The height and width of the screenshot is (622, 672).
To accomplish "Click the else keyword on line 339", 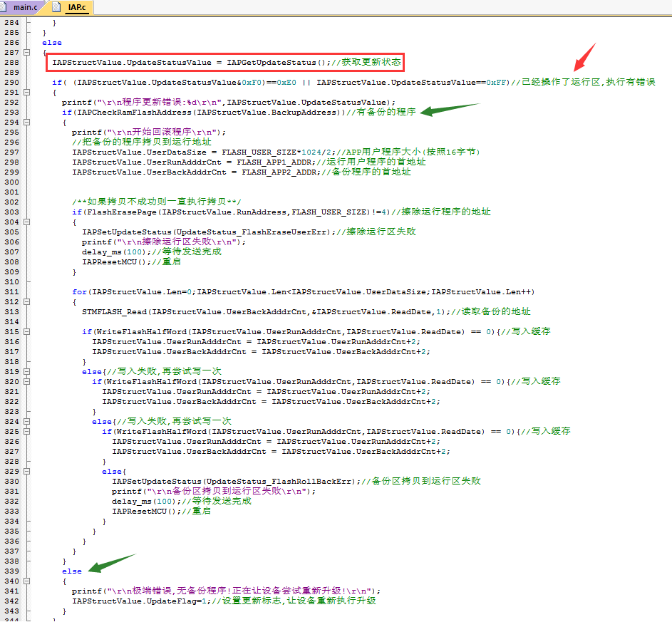I will (72, 571).
